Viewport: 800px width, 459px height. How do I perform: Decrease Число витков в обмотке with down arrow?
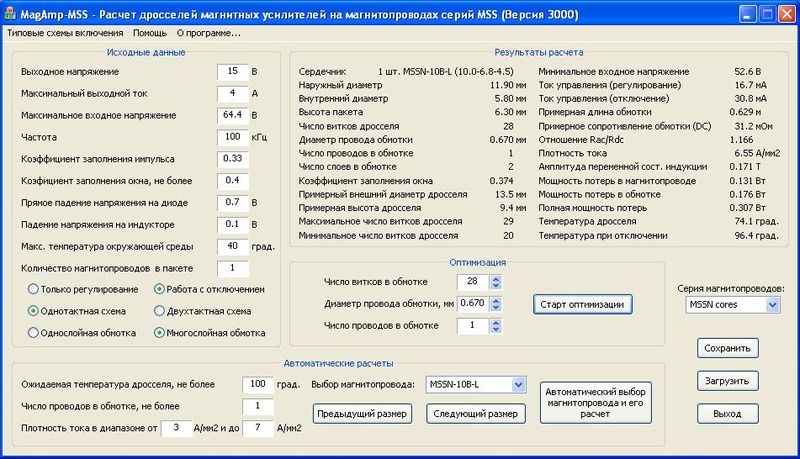(x=496, y=286)
